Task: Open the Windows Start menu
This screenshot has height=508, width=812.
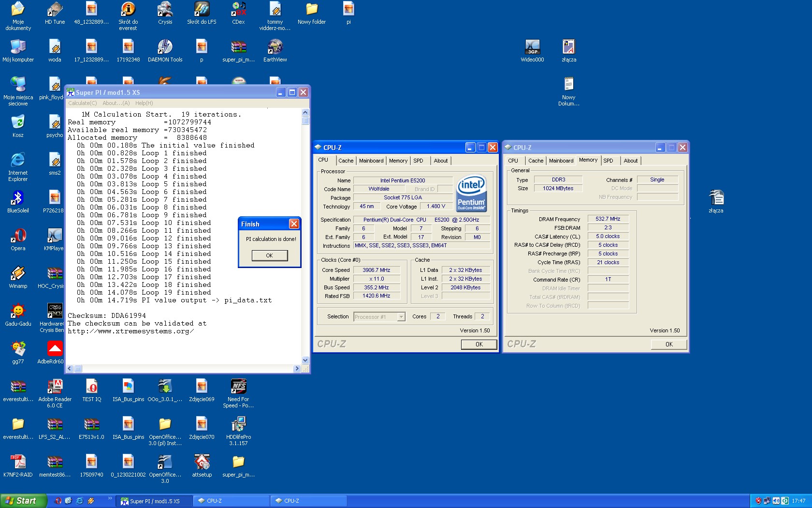Action: tap(23, 501)
